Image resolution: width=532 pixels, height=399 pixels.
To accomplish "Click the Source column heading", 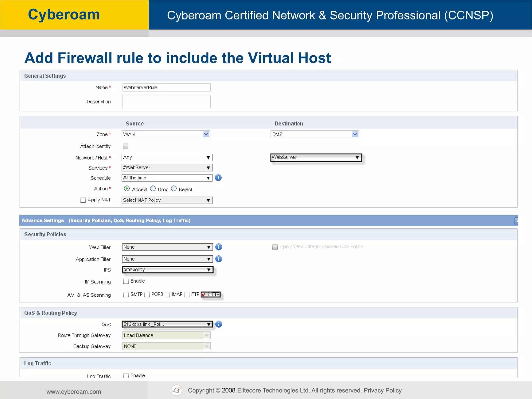I will (135, 124).
